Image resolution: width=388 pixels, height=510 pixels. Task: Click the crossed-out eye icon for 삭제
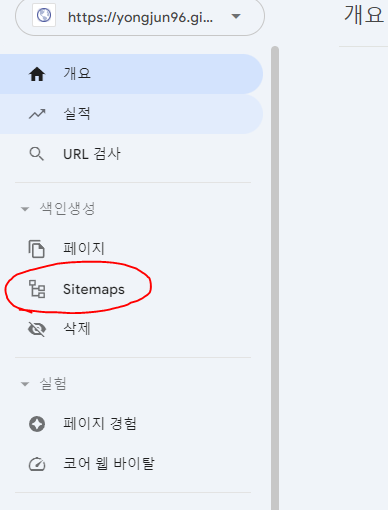pos(37,329)
